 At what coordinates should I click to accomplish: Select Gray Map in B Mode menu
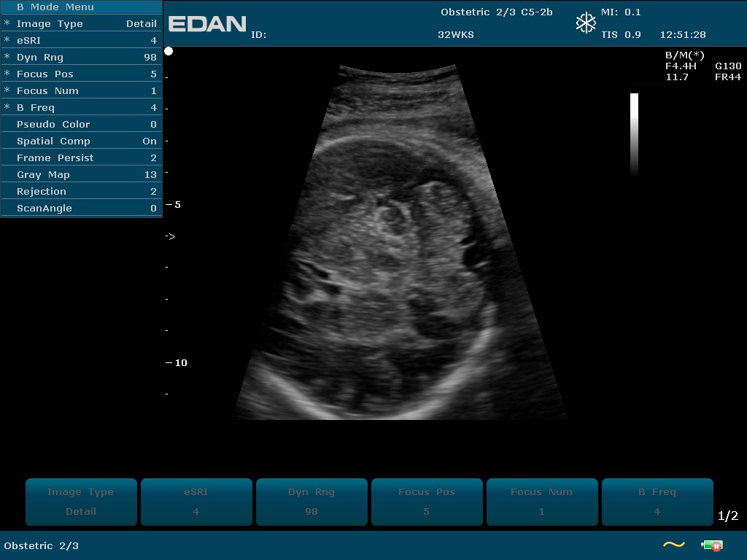pyautogui.click(x=81, y=175)
